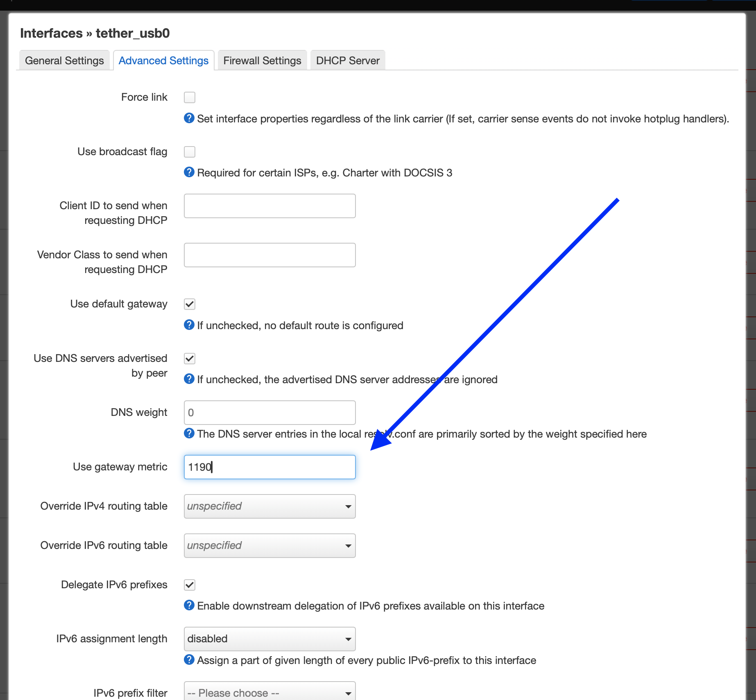Focus the Client ID DHCP input field
The image size is (756, 700).
(270, 206)
